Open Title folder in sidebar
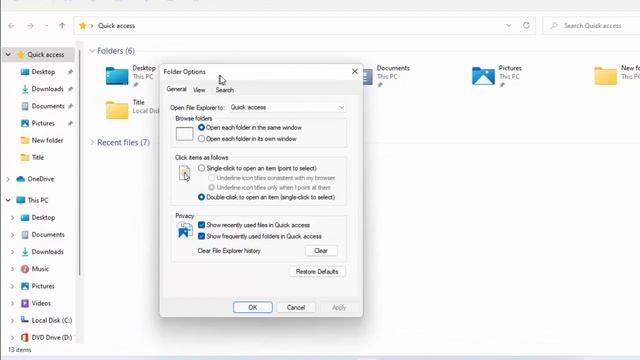Image resolution: width=640 pixels, height=360 pixels. pos(38,158)
